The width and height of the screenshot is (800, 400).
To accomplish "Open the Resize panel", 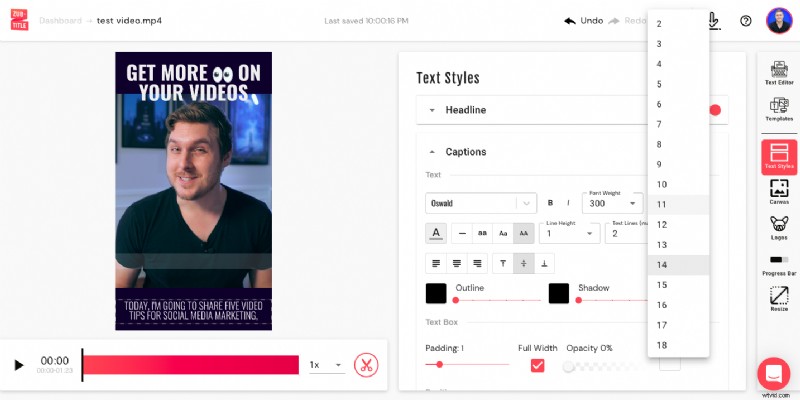I will 779,299.
